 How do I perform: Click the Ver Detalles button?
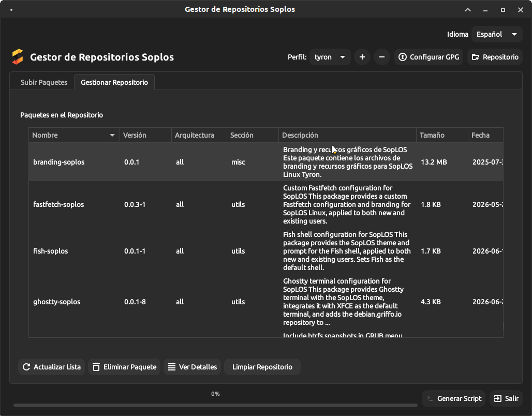tap(193, 367)
